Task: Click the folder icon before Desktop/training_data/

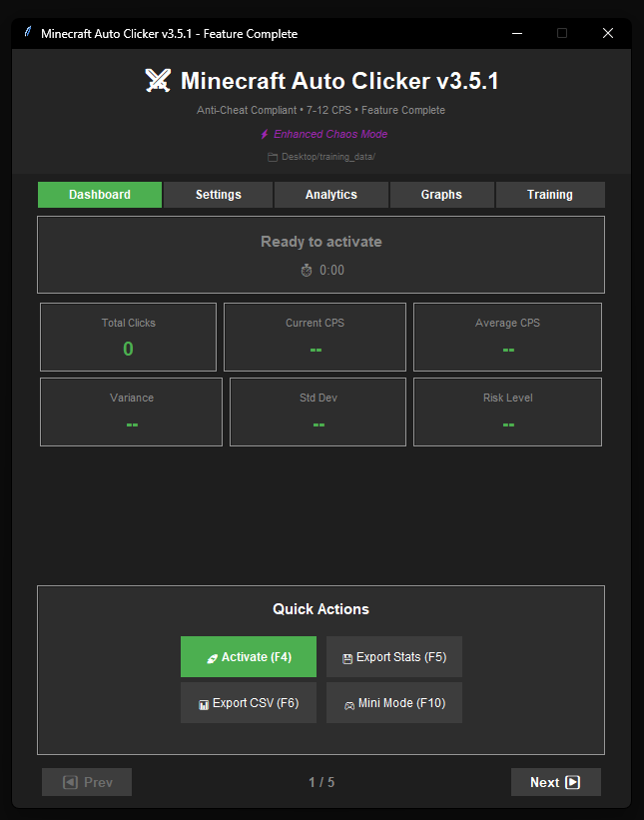Action: pyautogui.click(x=273, y=157)
